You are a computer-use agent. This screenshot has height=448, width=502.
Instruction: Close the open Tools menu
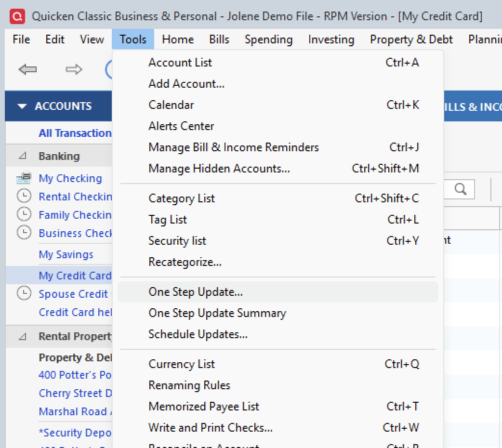tap(133, 40)
